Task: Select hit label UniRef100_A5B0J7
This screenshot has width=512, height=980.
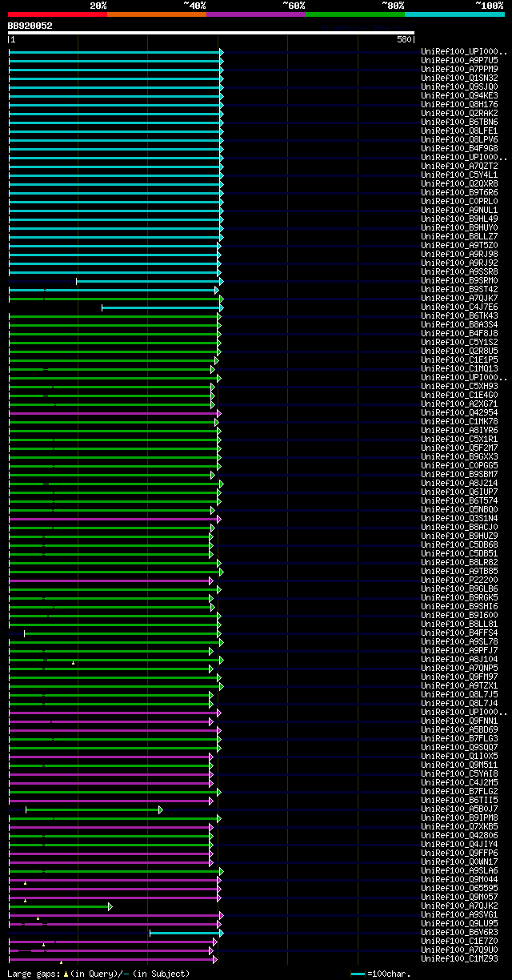Action: point(459,809)
